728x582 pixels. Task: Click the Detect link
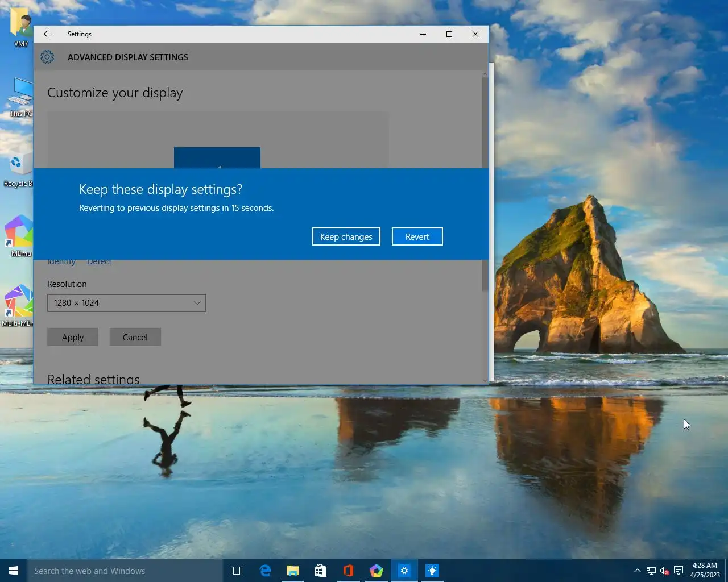(99, 262)
